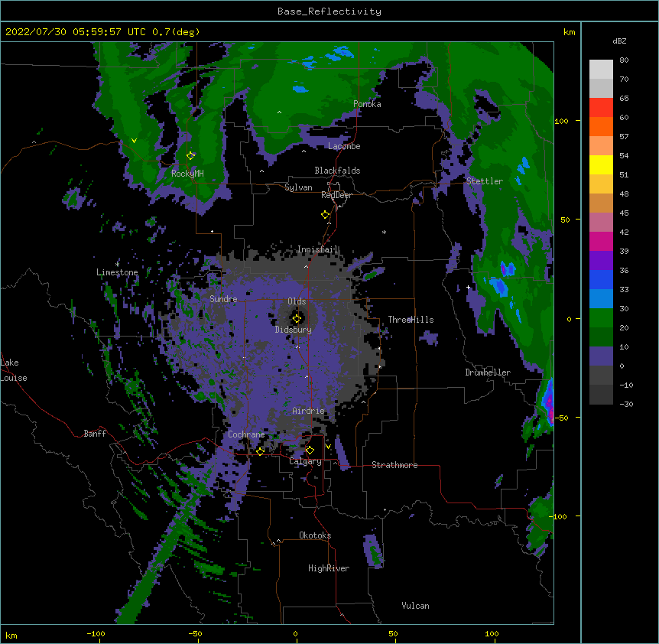This screenshot has height=644, width=659.
Task: Click the Lake Louise label
Action: pyautogui.click(x=14, y=370)
